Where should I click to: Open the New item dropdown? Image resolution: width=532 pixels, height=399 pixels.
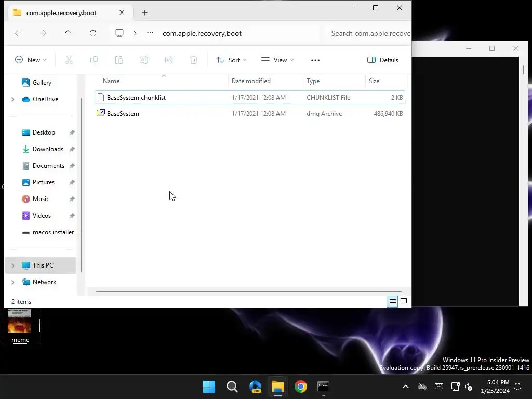pyautogui.click(x=31, y=60)
